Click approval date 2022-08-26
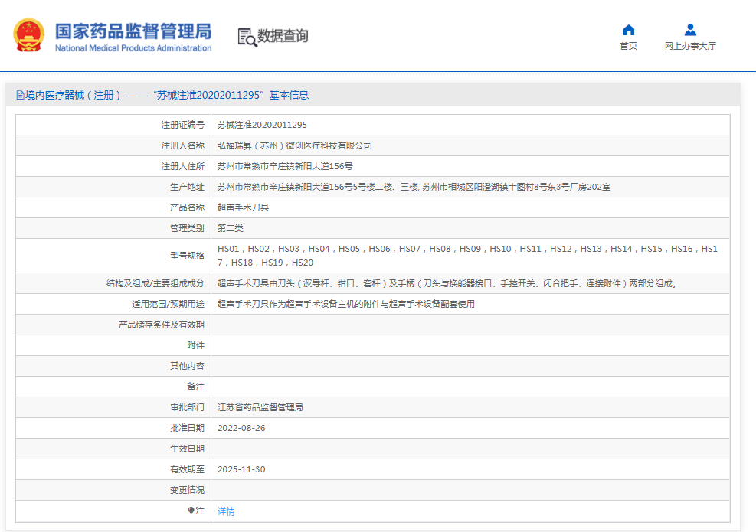 tap(241, 428)
